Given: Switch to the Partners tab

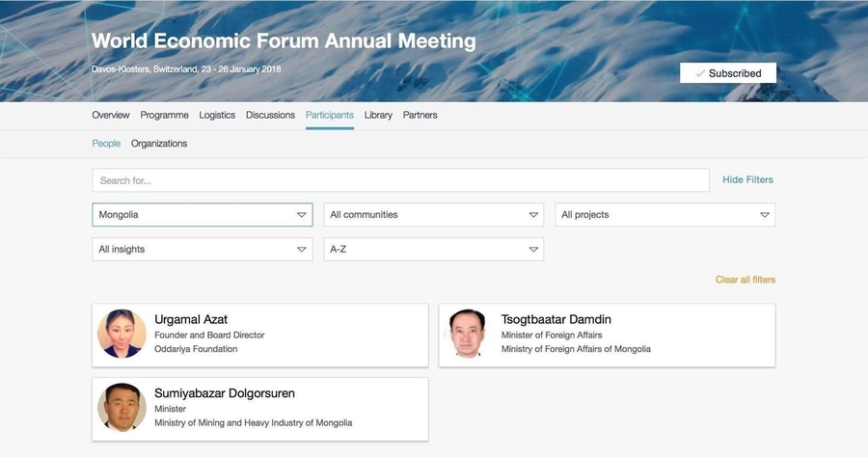Looking at the screenshot, I should tap(420, 115).
